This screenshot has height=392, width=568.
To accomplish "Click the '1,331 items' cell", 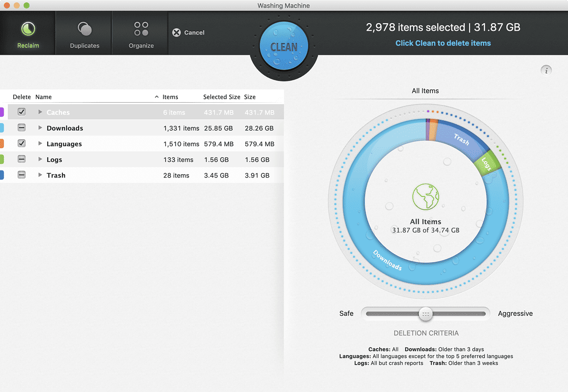I will coord(181,128).
